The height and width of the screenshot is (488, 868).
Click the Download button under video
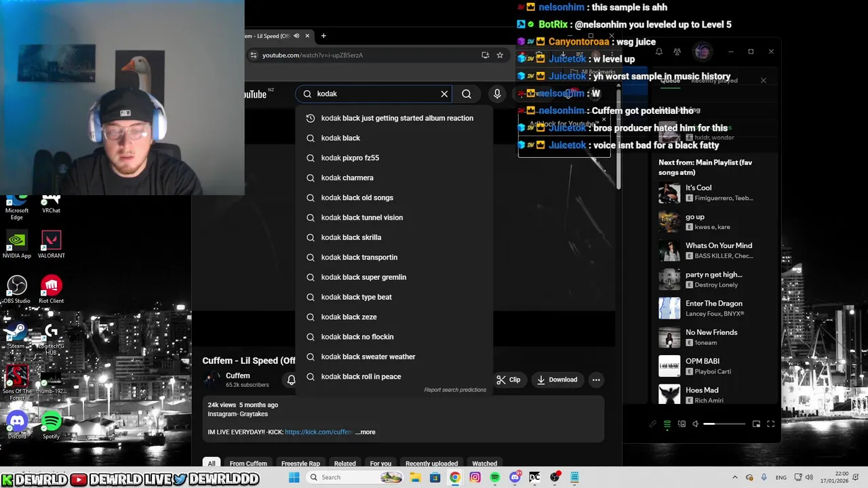tap(557, 380)
